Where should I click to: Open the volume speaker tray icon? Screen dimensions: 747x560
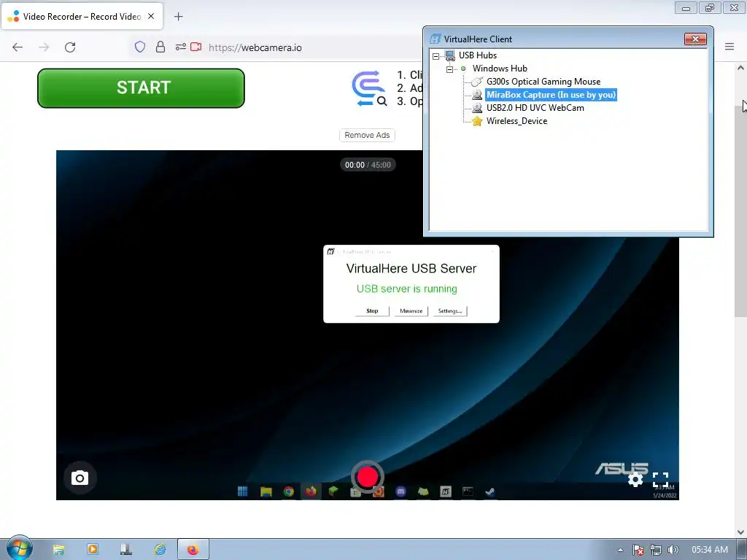(673, 550)
